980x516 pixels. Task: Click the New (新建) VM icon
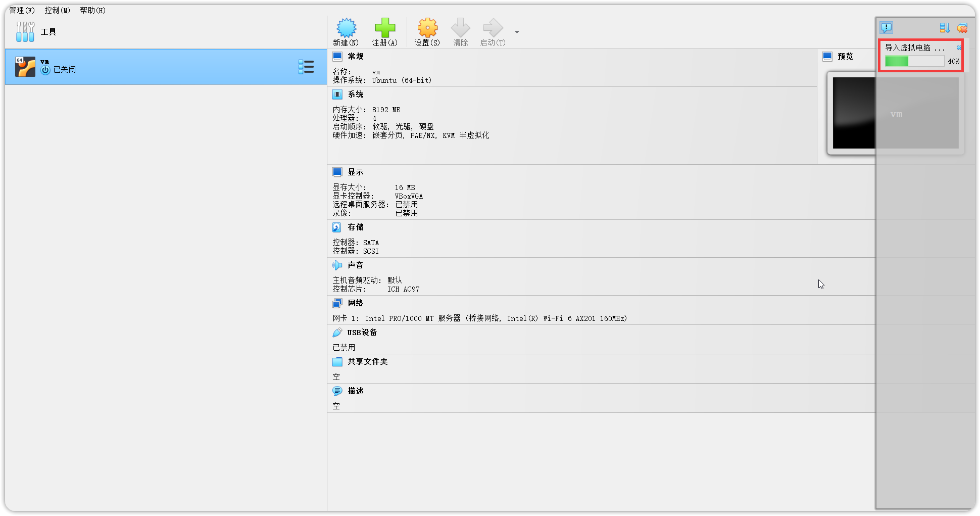pos(346,27)
